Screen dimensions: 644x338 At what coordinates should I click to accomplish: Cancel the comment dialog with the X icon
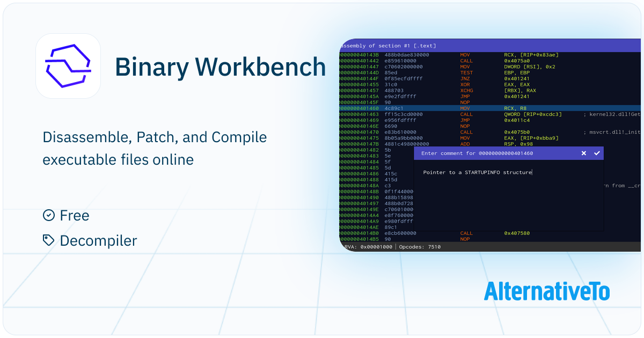(x=584, y=153)
